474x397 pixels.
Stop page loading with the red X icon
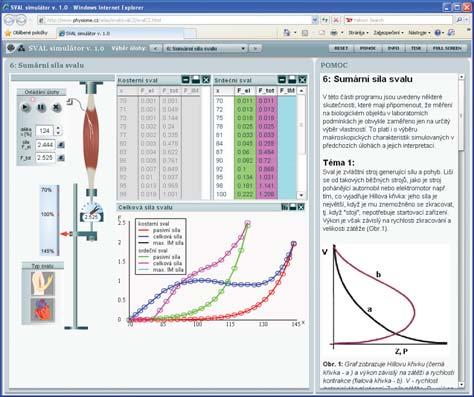pos(336,20)
